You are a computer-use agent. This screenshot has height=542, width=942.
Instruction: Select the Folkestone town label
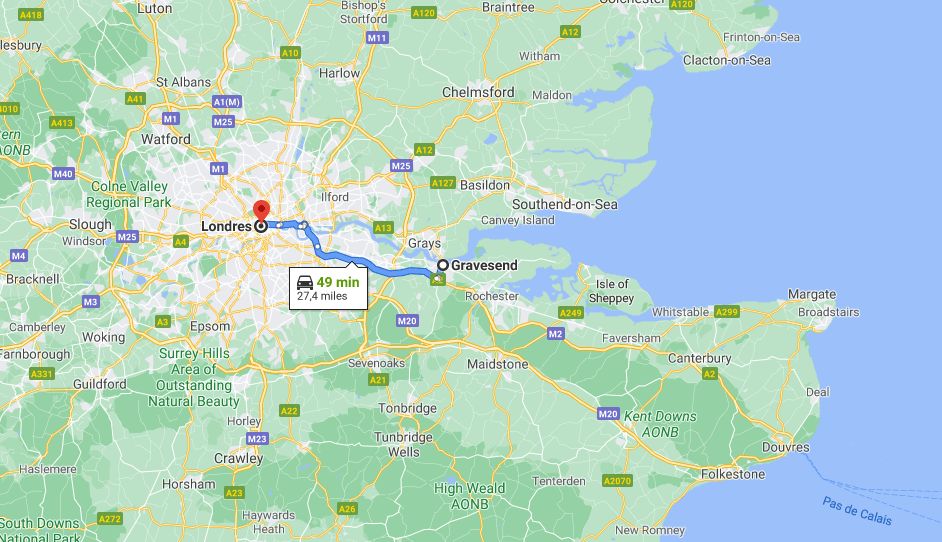[733, 474]
